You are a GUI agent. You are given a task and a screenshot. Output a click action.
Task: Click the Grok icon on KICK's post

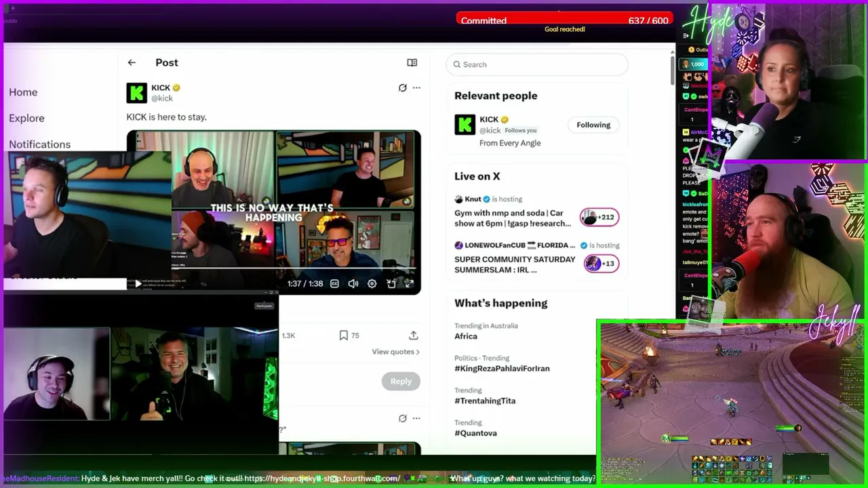[x=402, y=87]
